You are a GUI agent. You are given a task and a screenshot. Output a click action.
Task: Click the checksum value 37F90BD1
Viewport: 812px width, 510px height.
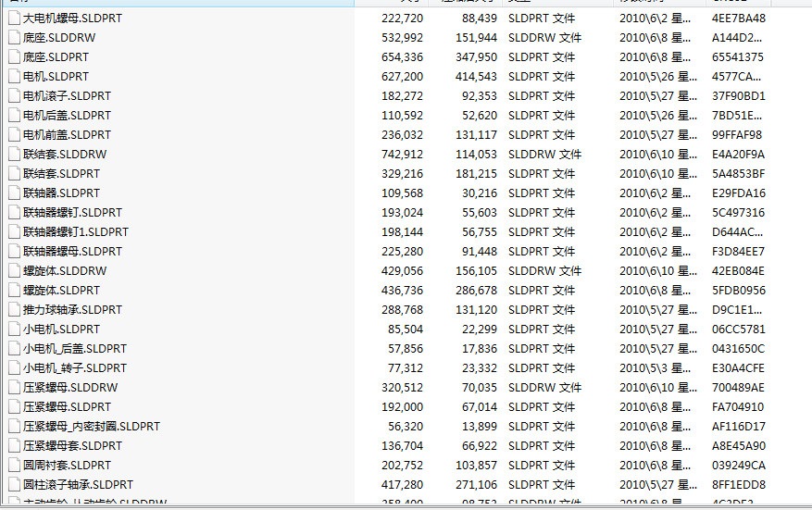(739, 95)
